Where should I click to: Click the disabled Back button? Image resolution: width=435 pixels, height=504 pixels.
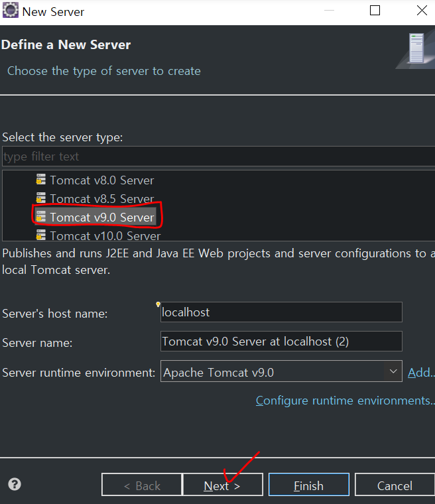(142, 485)
